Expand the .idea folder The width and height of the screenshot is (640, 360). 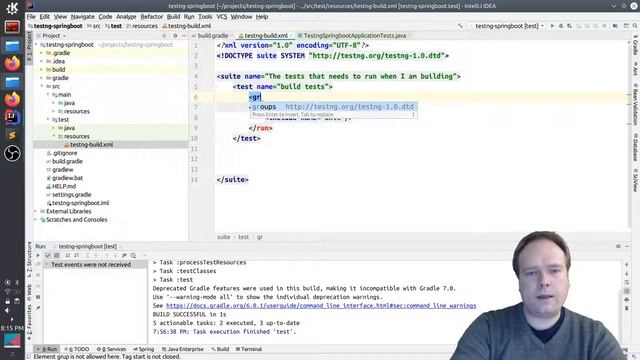tap(41, 61)
